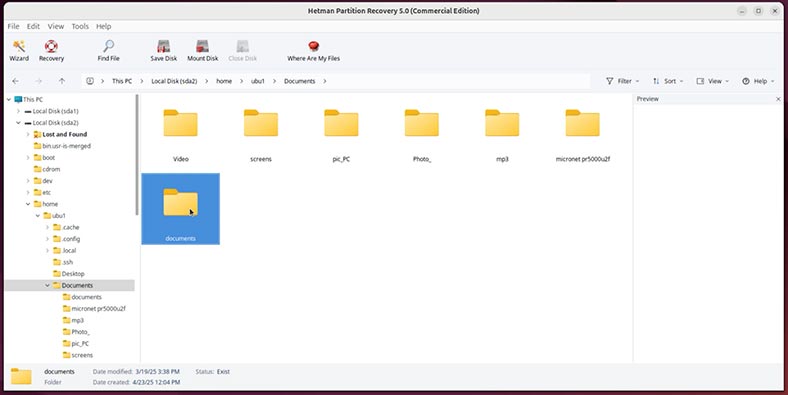Open the Filter dropdown
Screen dimensions: 788x395
coord(623,81)
